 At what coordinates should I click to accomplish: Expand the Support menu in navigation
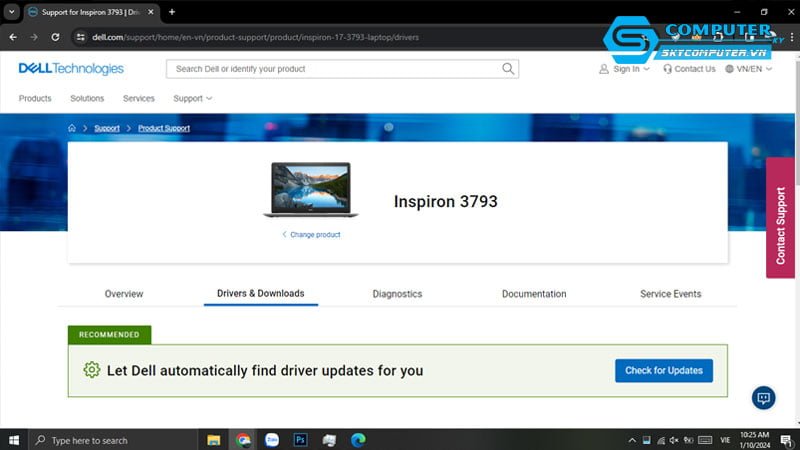[192, 98]
